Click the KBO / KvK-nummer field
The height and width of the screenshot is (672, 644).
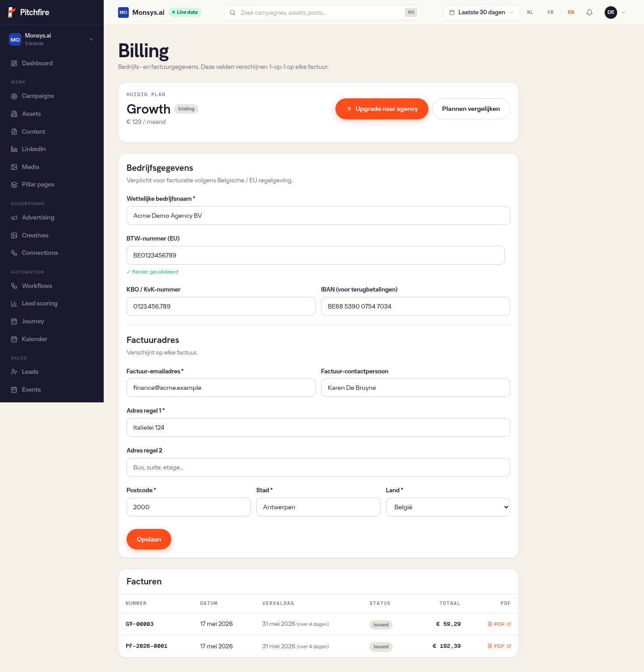pyautogui.click(x=221, y=306)
